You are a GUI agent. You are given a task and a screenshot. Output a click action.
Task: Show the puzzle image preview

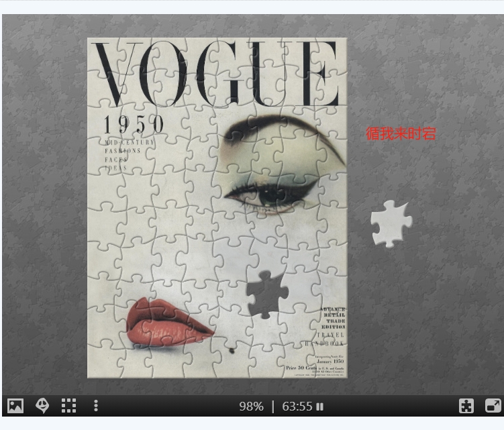(15, 406)
